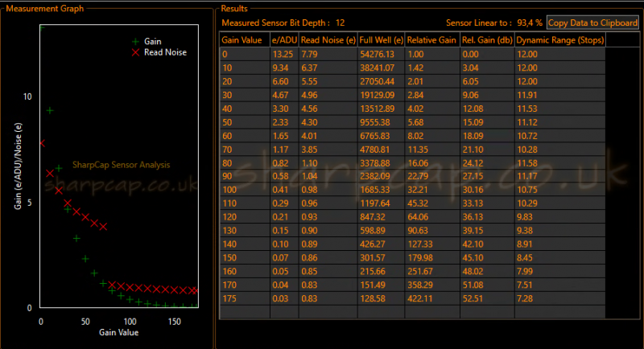Image resolution: width=644 pixels, height=349 pixels.
Task: Select the e/ADU column header
Action: coord(284,40)
